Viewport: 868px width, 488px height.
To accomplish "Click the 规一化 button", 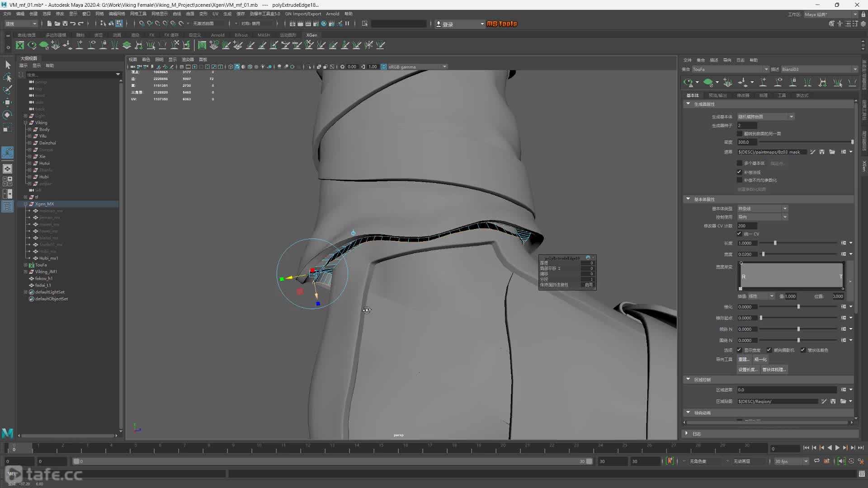I will (760, 359).
